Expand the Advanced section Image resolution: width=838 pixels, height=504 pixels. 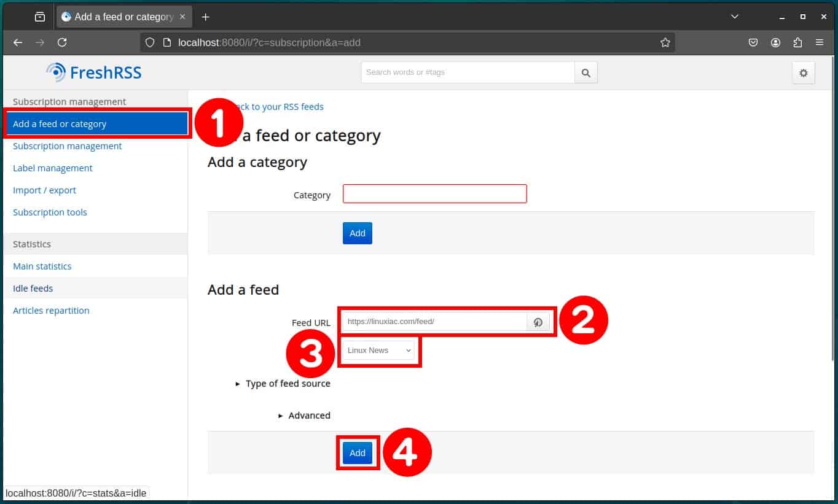(305, 416)
